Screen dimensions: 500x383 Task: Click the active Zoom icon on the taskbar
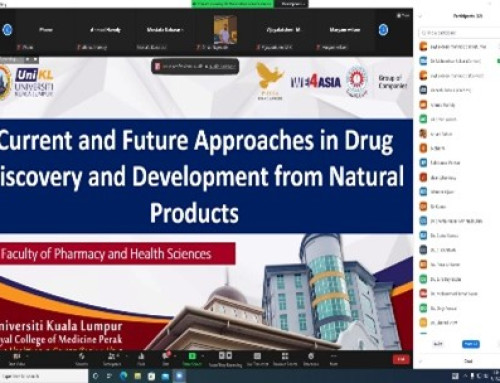tap(179, 376)
